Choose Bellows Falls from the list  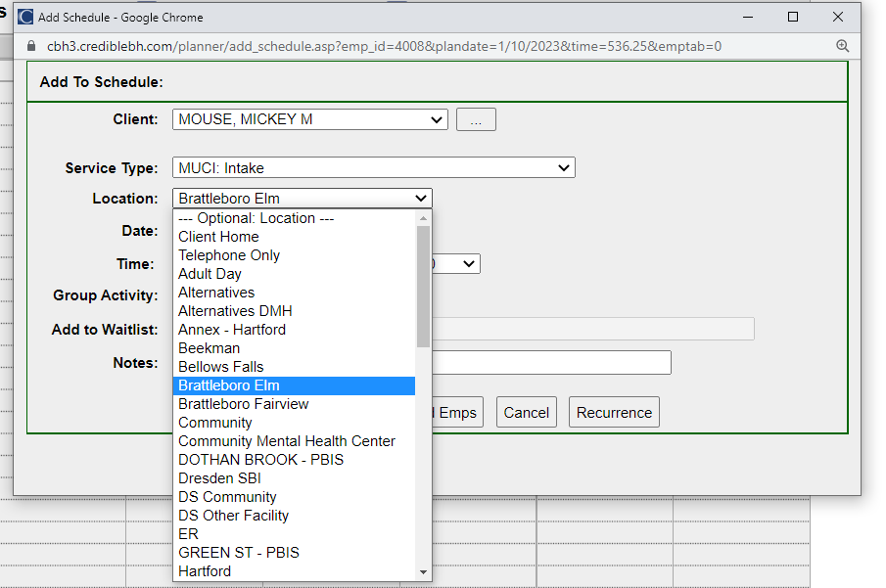tap(220, 367)
